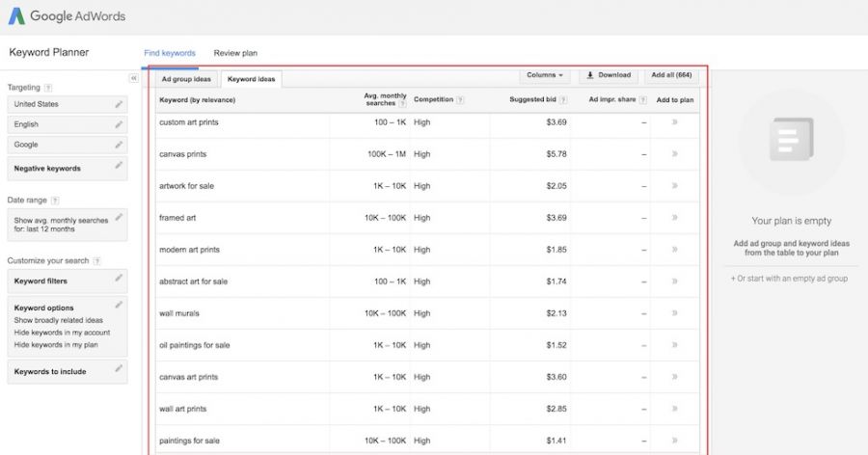Switch to Find keywords tab

coord(170,53)
